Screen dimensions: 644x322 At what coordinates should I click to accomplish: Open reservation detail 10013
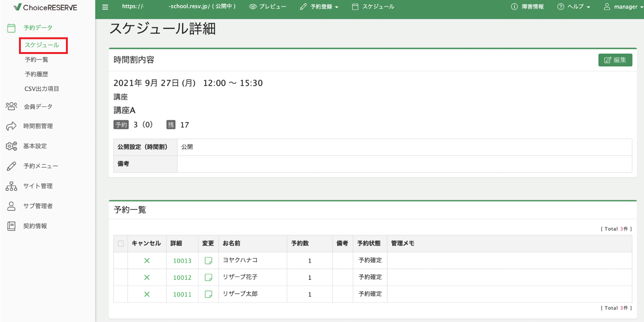coord(182,261)
